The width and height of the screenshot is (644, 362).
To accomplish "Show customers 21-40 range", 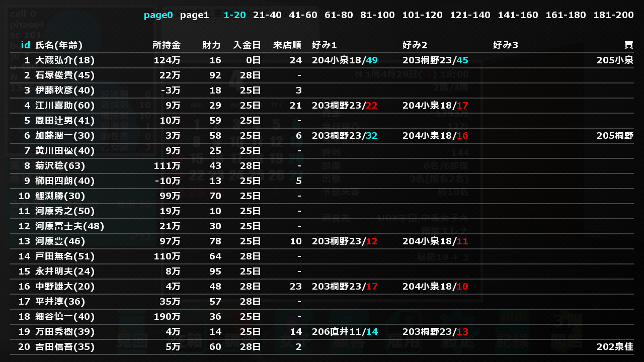I will pyautogui.click(x=267, y=15).
